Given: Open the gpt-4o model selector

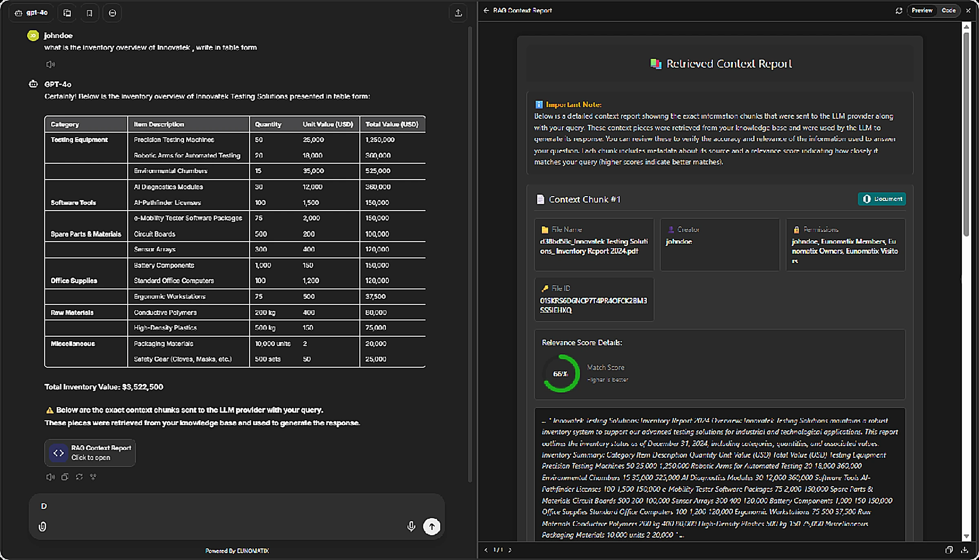Looking at the screenshot, I should click(x=31, y=13).
